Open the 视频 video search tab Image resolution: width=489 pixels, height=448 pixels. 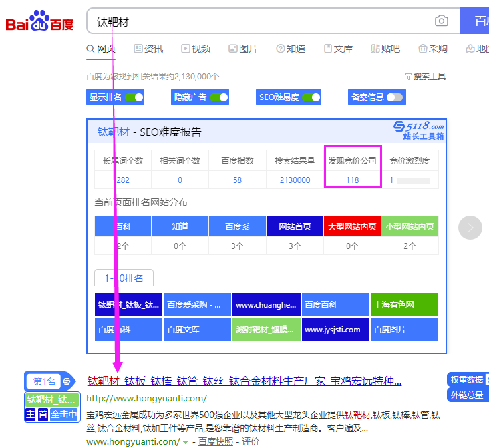pyautogui.click(x=196, y=49)
